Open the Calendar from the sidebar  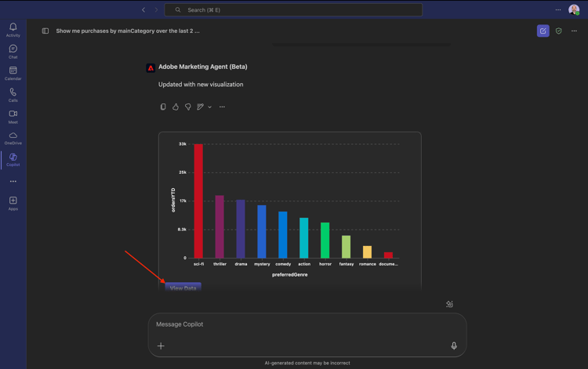13,74
